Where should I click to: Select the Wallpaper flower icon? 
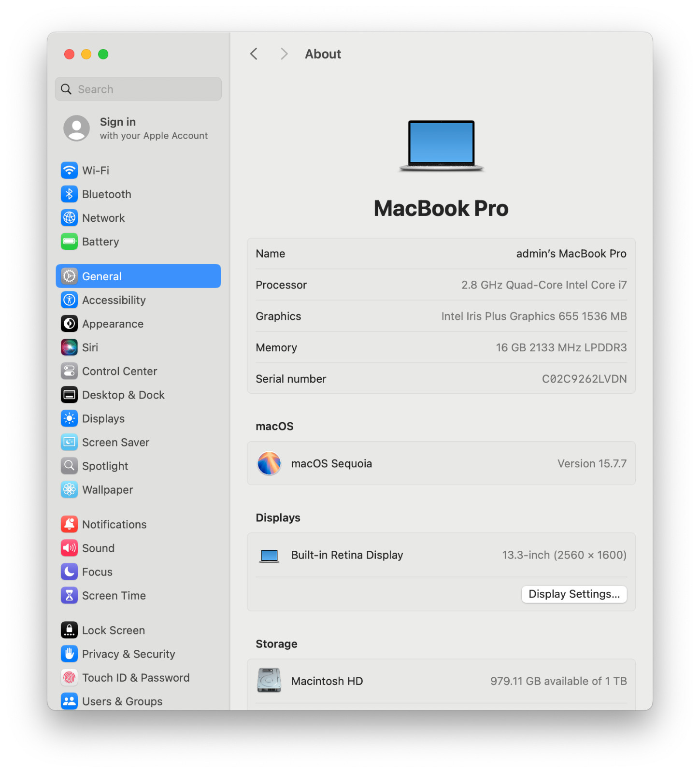point(69,489)
